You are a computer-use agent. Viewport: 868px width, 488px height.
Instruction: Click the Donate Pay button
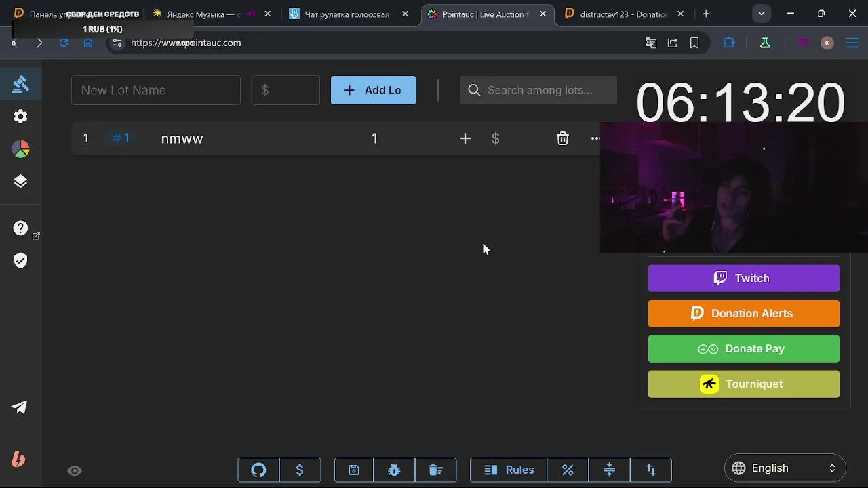744,348
